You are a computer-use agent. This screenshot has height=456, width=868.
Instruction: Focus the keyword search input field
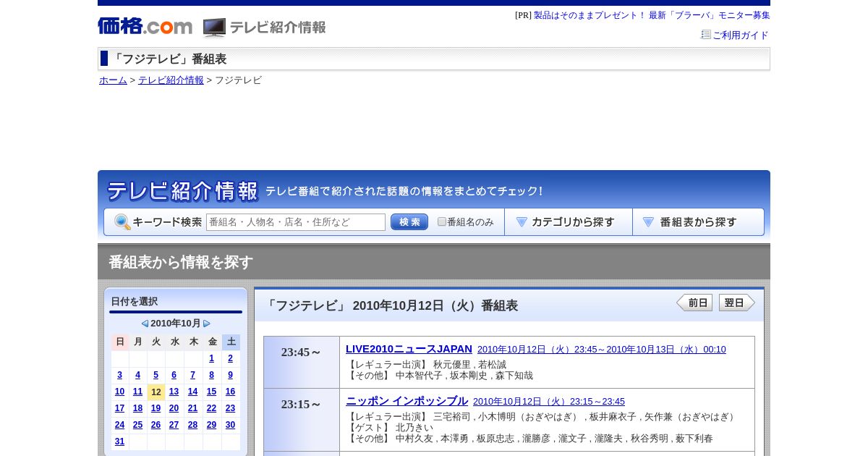click(x=296, y=222)
